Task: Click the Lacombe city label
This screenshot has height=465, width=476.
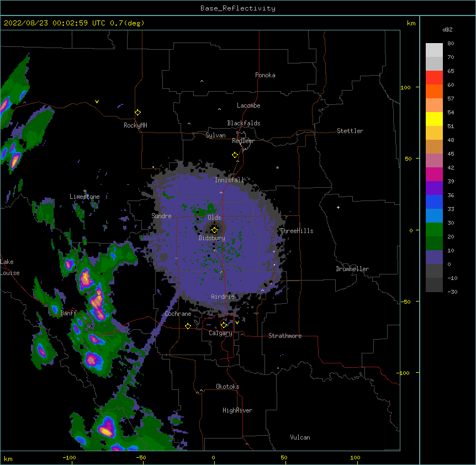Action: 248,105
